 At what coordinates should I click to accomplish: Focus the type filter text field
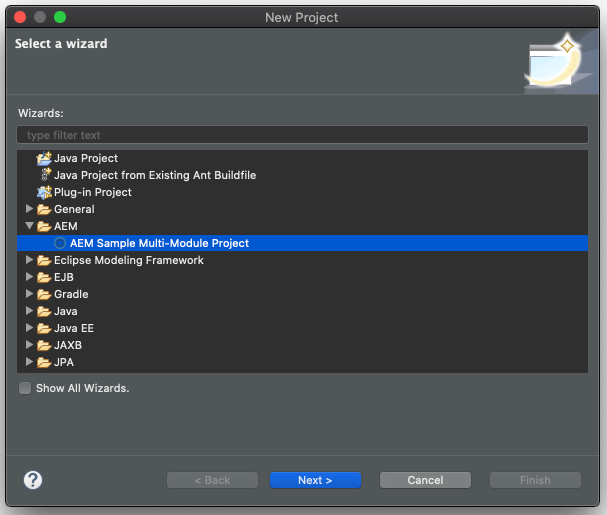(x=302, y=135)
